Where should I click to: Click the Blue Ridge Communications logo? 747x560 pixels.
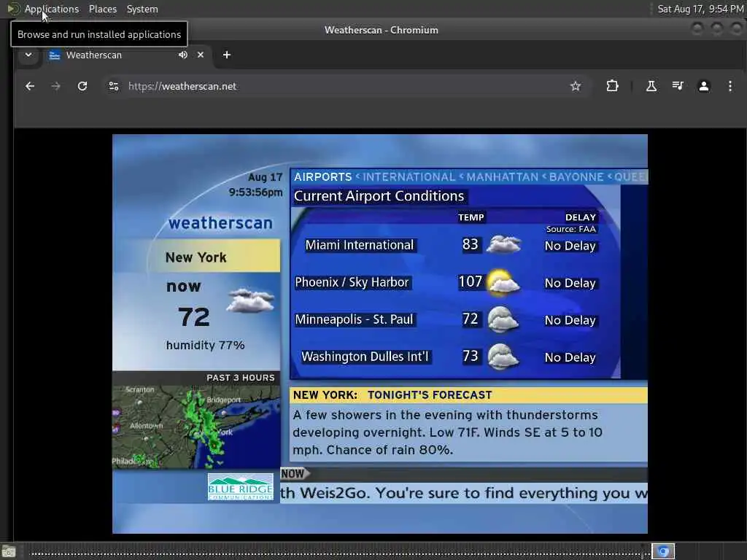pyautogui.click(x=241, y=486)
